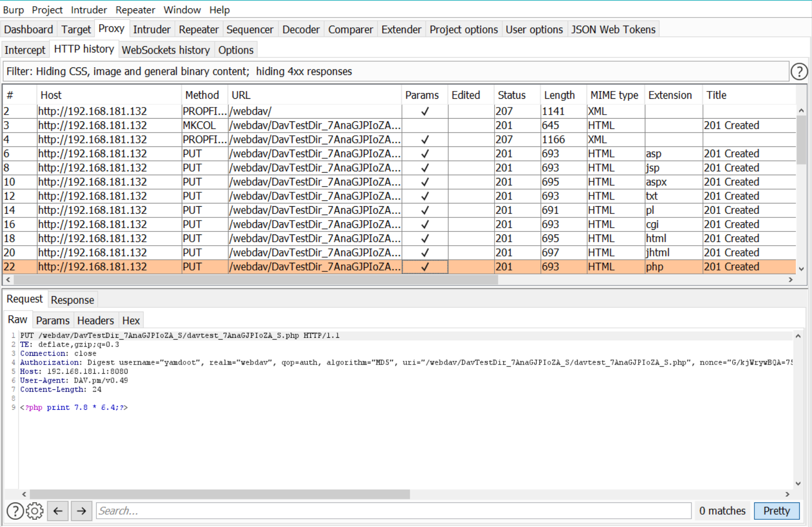Open the Repeater main tab

[x=199, y=30]
